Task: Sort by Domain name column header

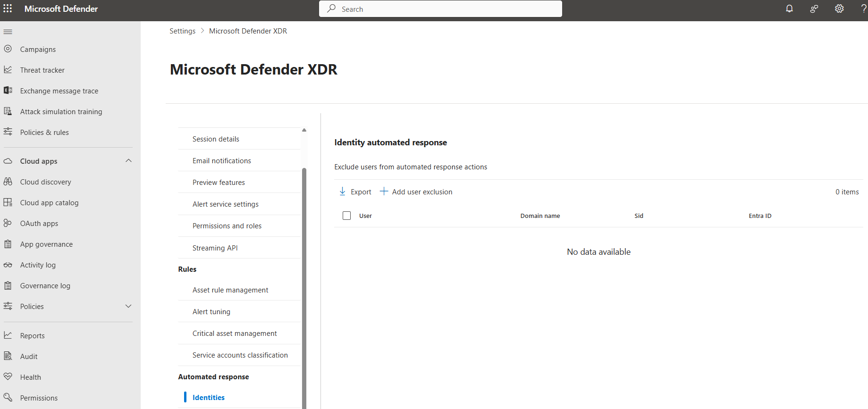Action: coord(540,216)
